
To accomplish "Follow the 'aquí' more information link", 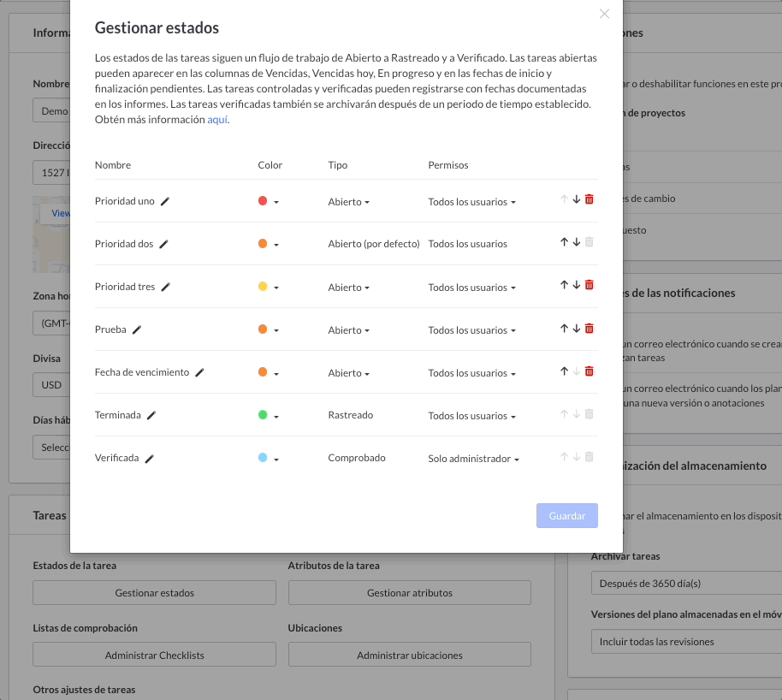I will (x=217, y=120).
